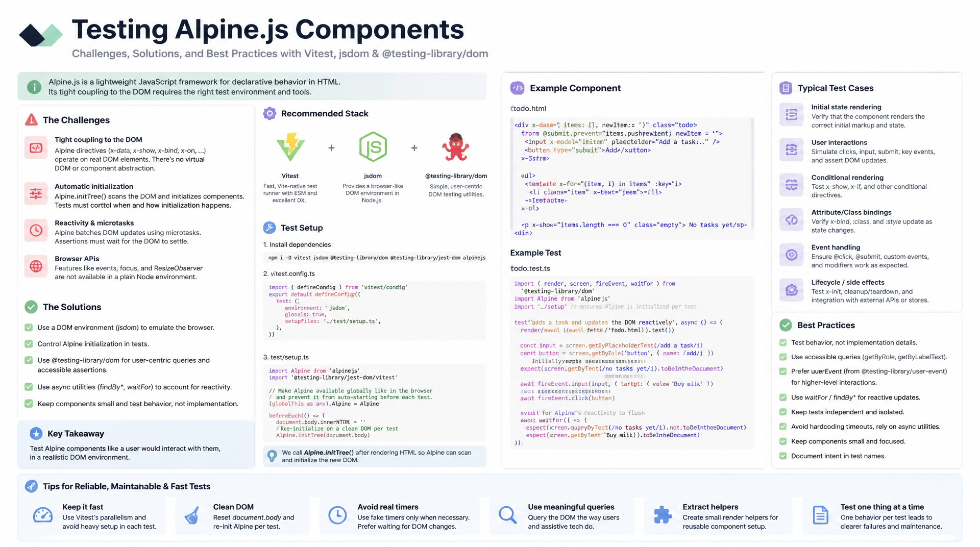Select the Attribute/Class bindings icon

pyautogui.click(x=792, y=219)
